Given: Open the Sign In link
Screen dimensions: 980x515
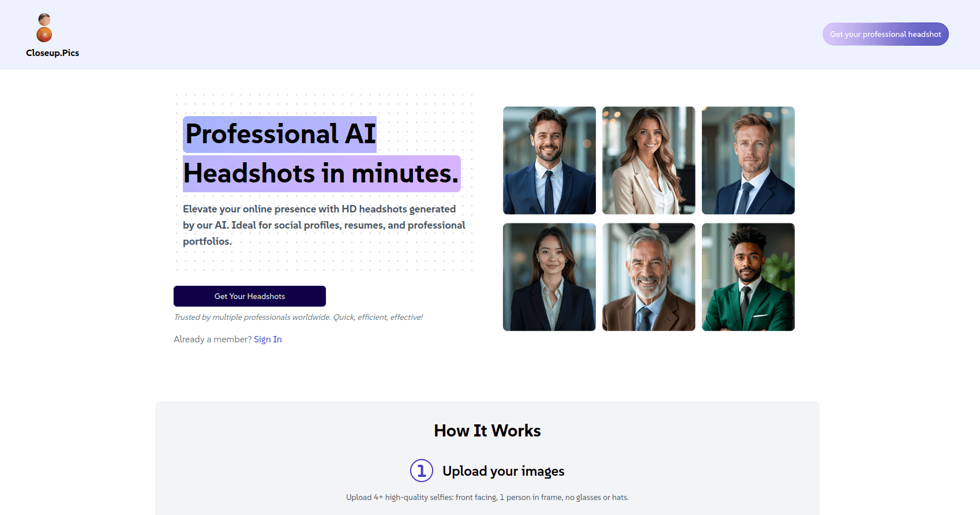Looking at the screenshot, I should 268,339.
